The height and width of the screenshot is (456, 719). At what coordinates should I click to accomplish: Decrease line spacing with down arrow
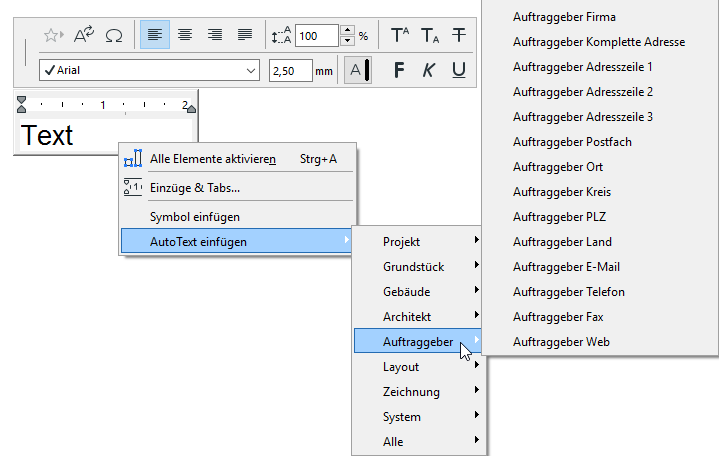[348, 41]
